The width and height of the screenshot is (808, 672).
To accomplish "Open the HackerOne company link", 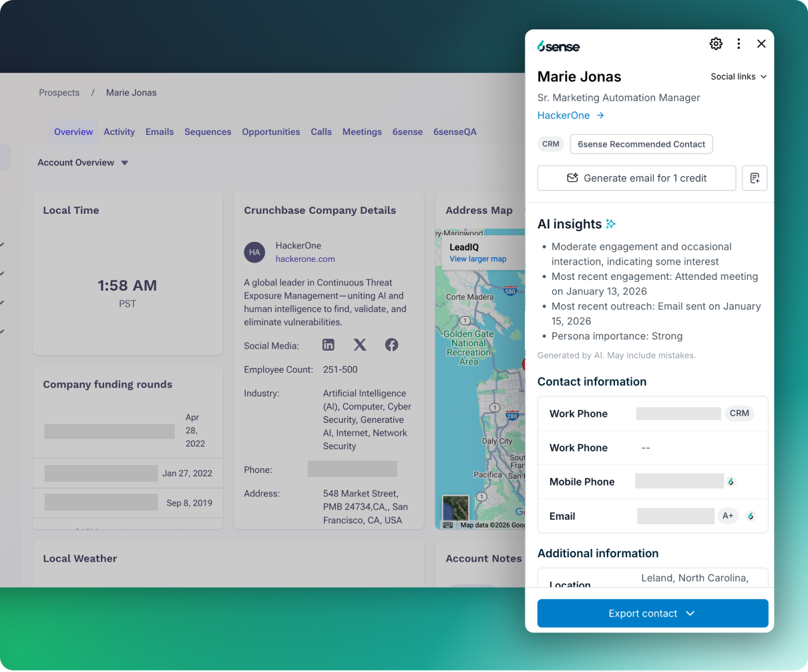I will (564, 115).
